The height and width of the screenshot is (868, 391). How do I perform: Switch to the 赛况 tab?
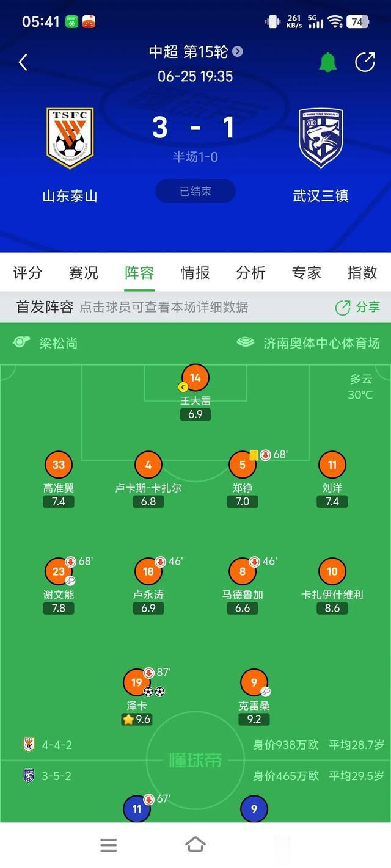click(84, 272)
